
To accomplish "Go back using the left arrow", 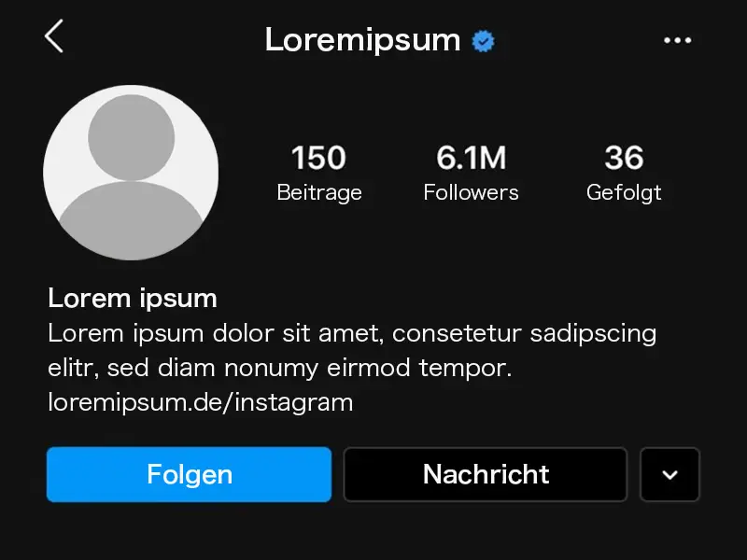I will 54,36.
